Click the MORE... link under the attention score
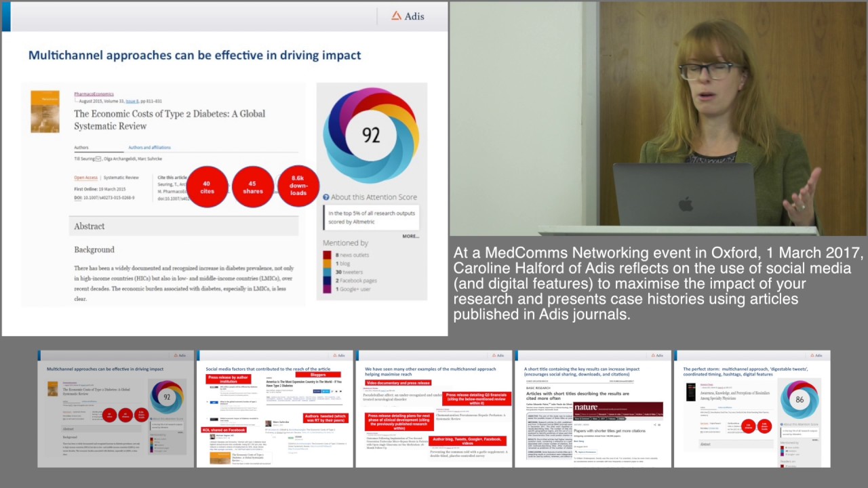Screen dimensions: 868x488 (410, 236)
